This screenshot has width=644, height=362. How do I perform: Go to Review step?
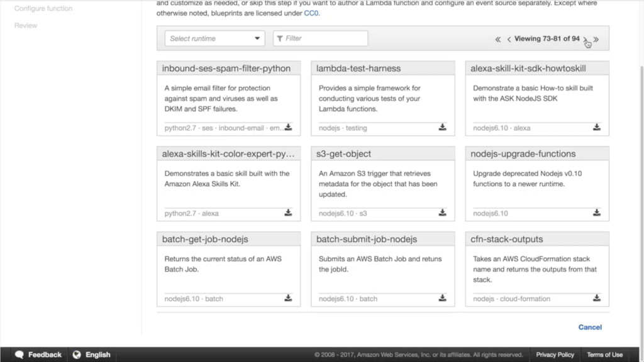point(25,25)
